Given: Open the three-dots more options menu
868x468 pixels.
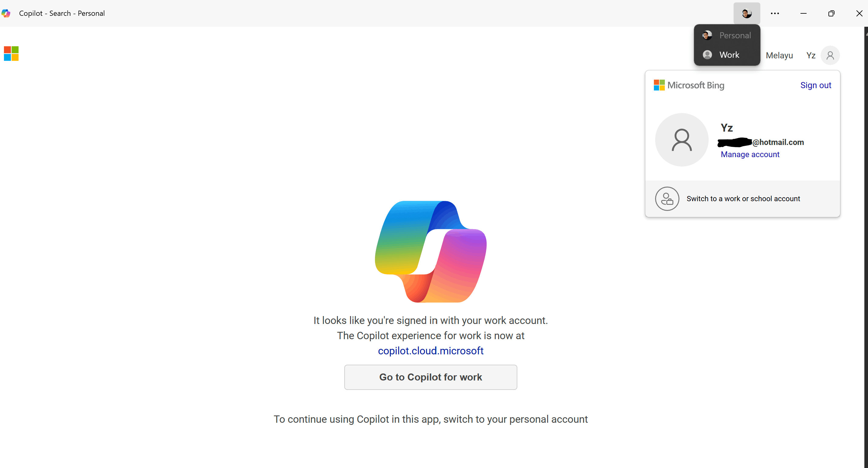Looking at the screenshot, I should click(775, 13).
